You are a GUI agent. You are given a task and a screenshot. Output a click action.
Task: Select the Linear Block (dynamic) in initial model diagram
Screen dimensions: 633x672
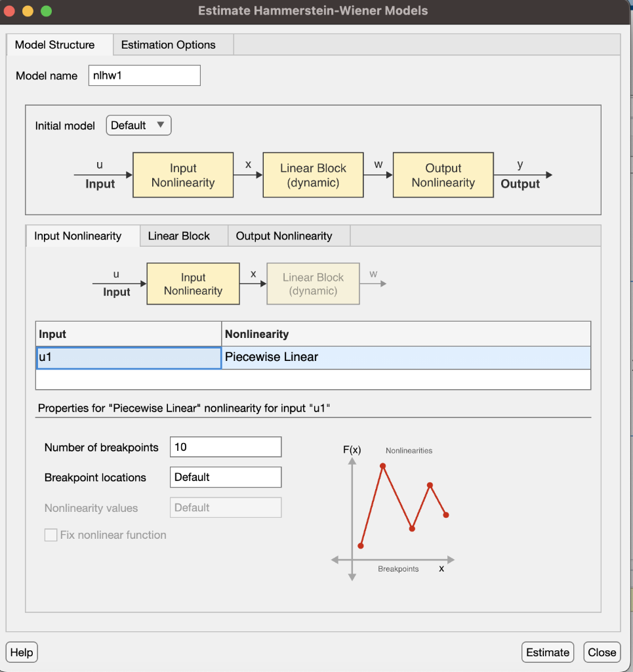click(312, 175)
